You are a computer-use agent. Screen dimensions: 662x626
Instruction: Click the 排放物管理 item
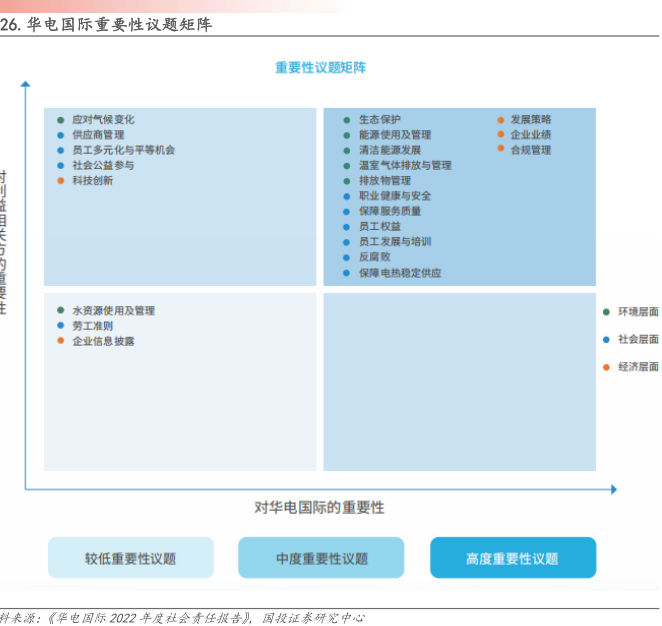pyautogui.click(x=385, y=180)
